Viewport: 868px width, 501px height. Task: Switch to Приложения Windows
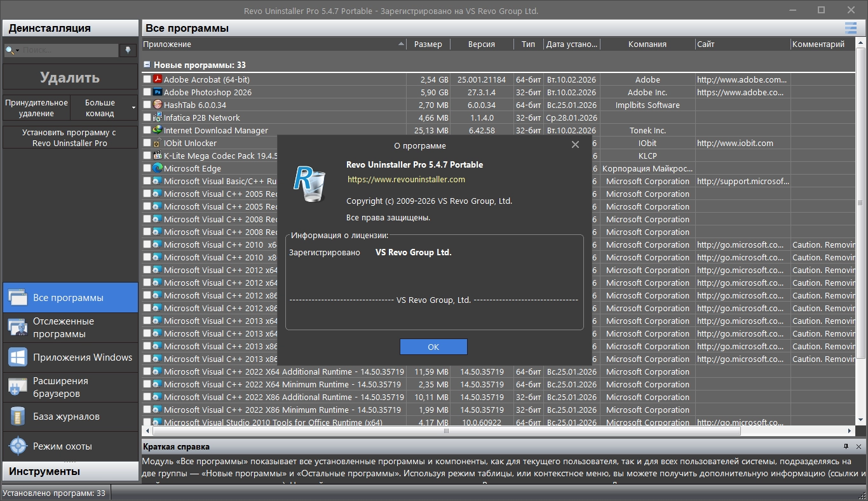point(70,357)
